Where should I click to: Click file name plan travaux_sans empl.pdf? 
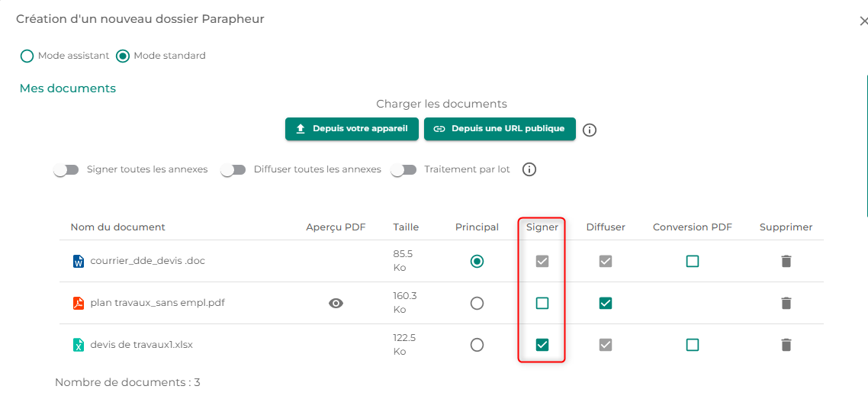pyautogui.click(x=158, y=303)
